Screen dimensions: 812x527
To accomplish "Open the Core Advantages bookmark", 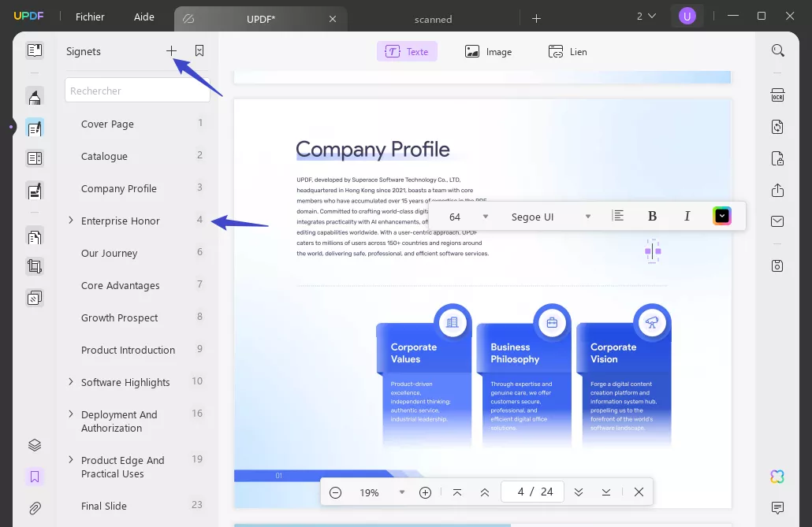I will click(120, 285).
